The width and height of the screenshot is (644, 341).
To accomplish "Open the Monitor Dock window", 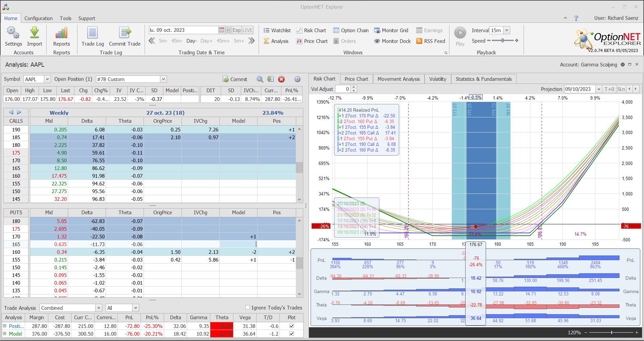I will coord(392,41).
